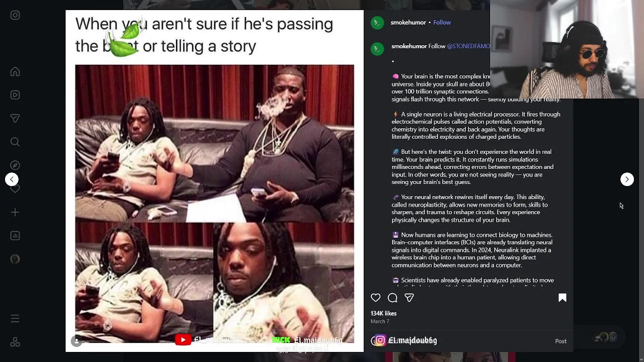The width and height of the screenshot is (644, 362).
Task: Open comment bubble icon under post
Action: click(x=392, y=298)
